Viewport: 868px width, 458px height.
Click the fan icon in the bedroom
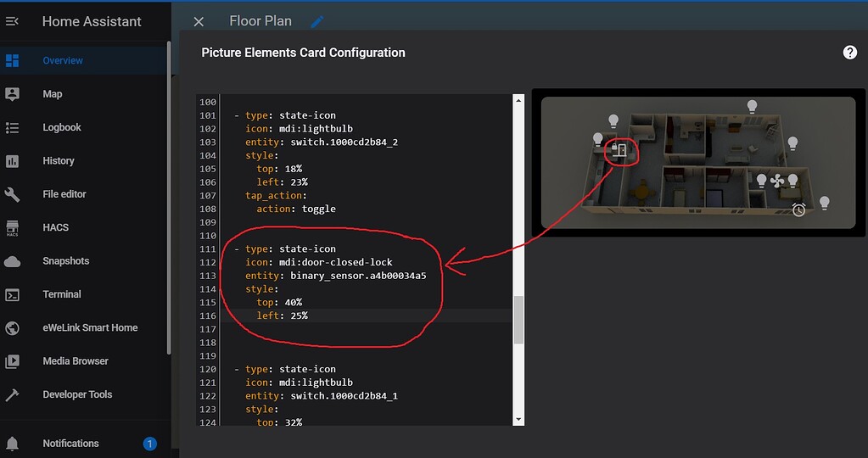tap(777, 181)
